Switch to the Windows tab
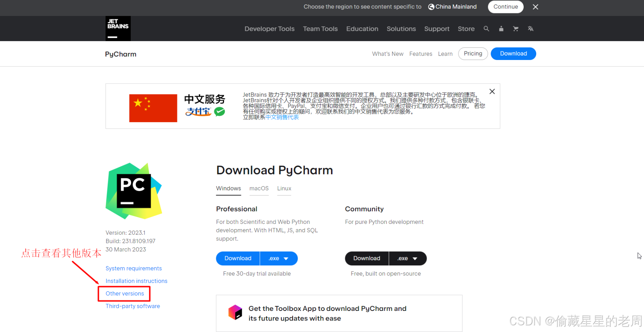The image size is (644, 332). click(x=228, y=188)
